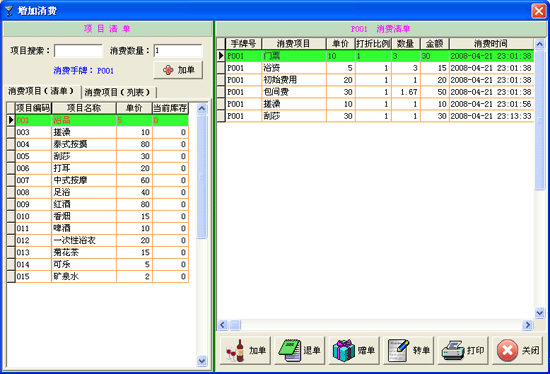Focus the 消费数量 input field
The width and height of the screenshot is (550, 374).
(178, 51)
